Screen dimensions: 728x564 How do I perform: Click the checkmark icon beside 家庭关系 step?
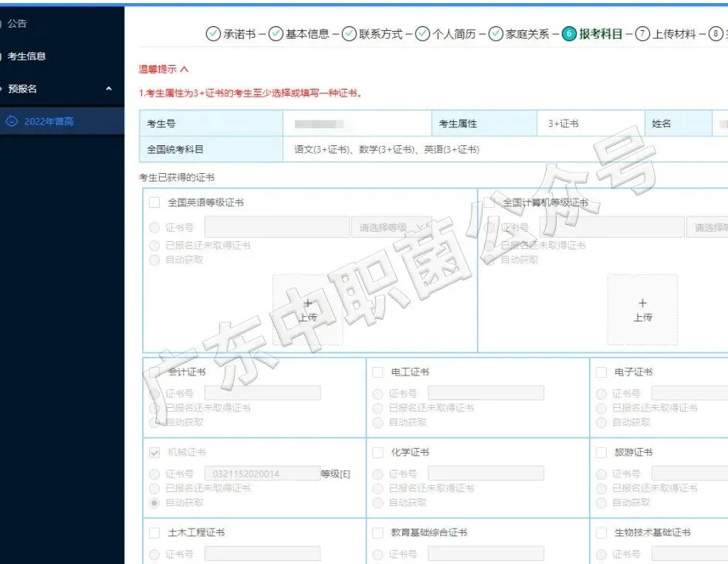[496, 34]
